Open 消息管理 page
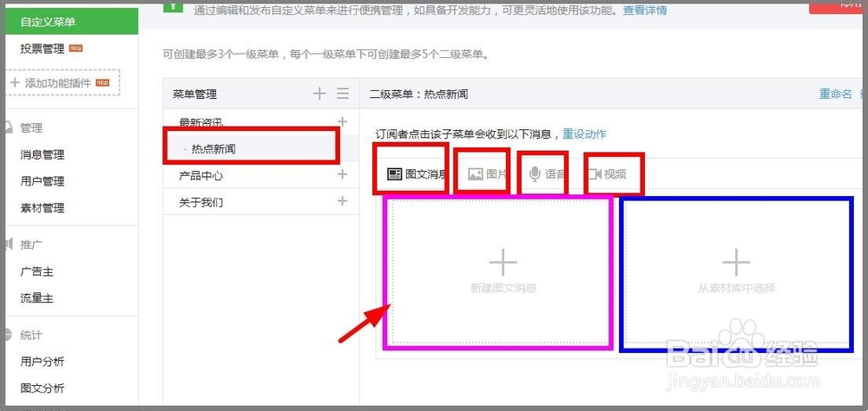The height and width of the screenshot is (411, 868). coord(43,154)
